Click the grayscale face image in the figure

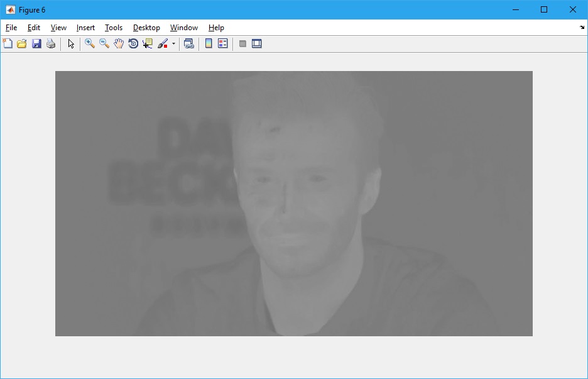click(294, 203)
